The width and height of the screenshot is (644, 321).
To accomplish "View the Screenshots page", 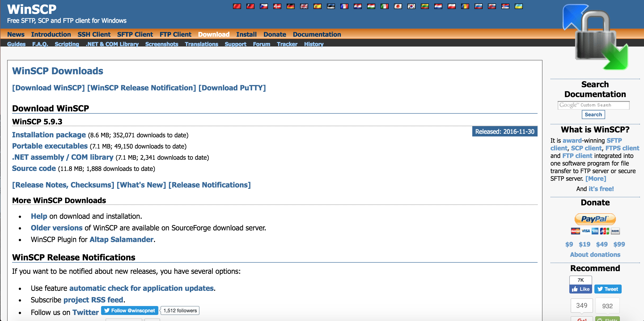I will click(x=162, y=44).
